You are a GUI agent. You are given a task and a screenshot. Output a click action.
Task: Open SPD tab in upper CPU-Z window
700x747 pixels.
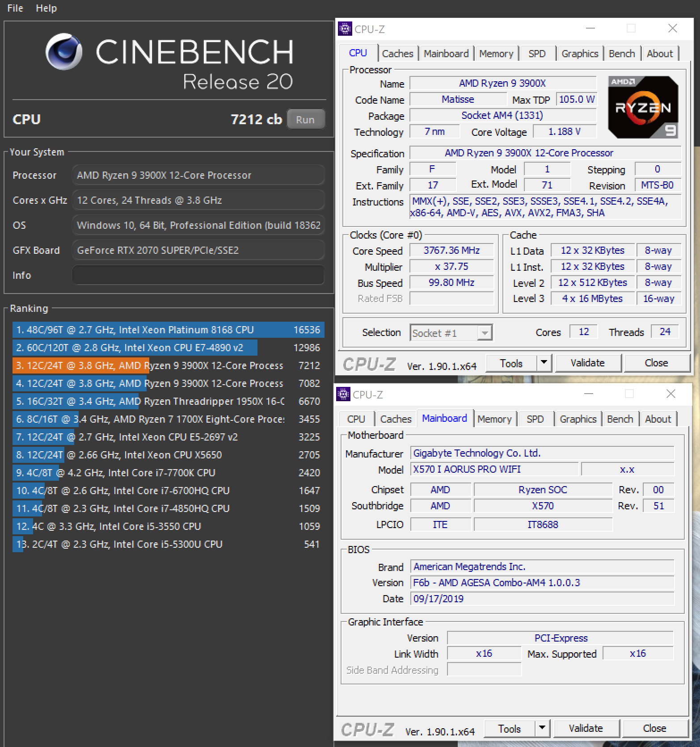(537, 54)
